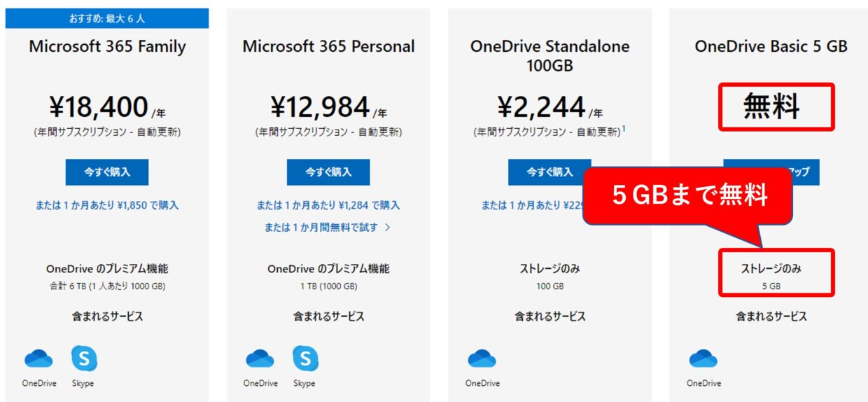Image resolution: width=868 pixels, height=402 pixels.
Task: Click OneDrive icon under OneDrive Standalone 100GB
Action: [x=482, y=359]
